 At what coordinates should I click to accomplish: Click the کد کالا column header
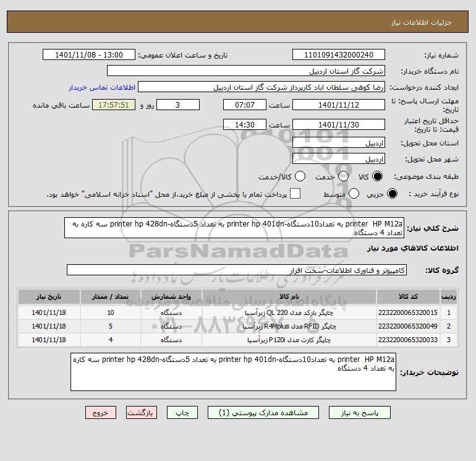tap(408, 296)
